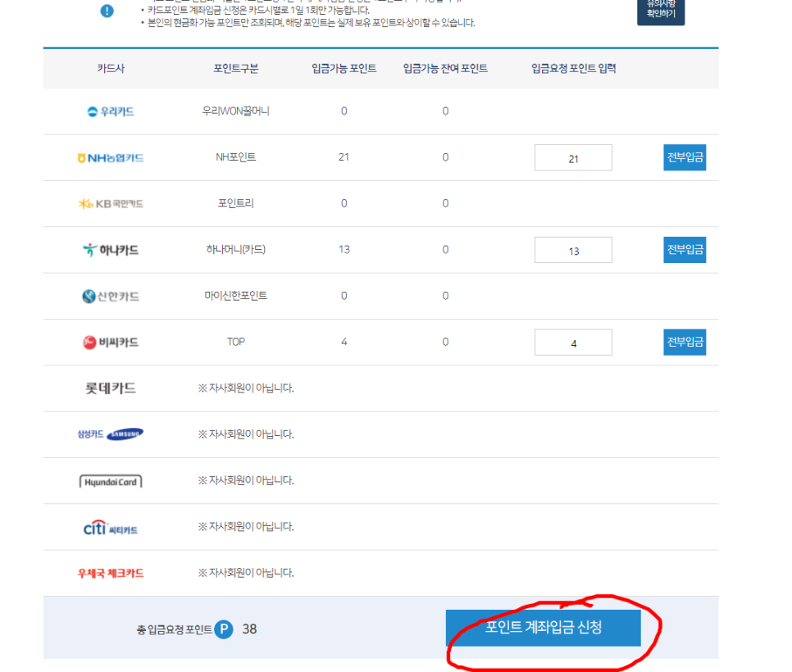Screen dimensions: 792x672
Task: Click 전부입금 button in NH농협카드 row
Action: (x=685, y=157)
